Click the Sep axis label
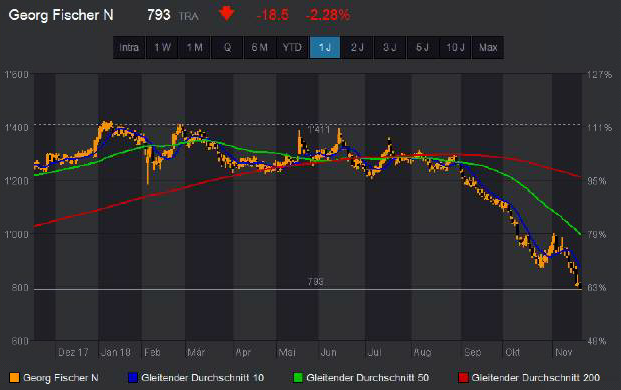 (472, 352)
